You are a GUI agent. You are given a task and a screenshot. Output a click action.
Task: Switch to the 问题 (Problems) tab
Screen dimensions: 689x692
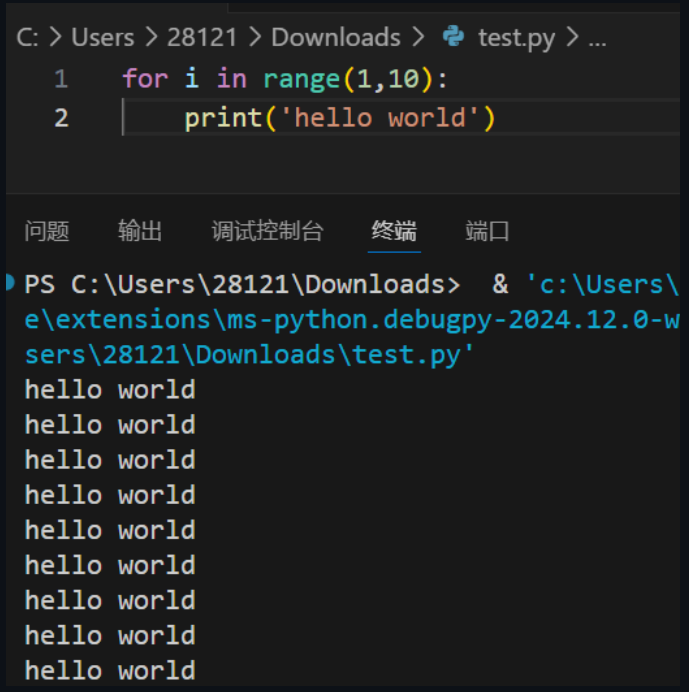pos(47,231)
